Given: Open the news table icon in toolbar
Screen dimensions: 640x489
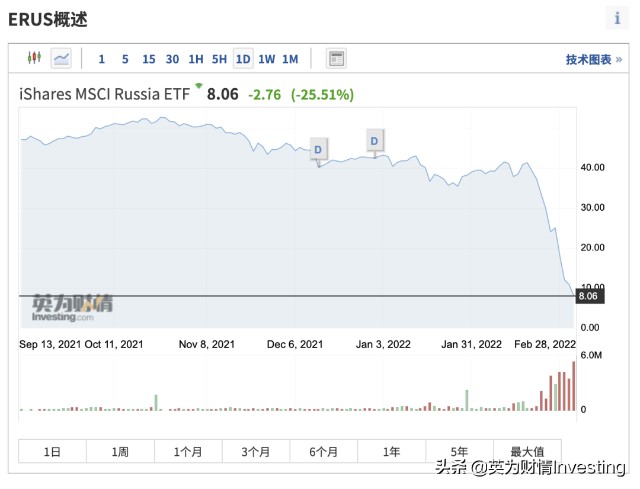Looking at the screenshot, I should point(336,59).
